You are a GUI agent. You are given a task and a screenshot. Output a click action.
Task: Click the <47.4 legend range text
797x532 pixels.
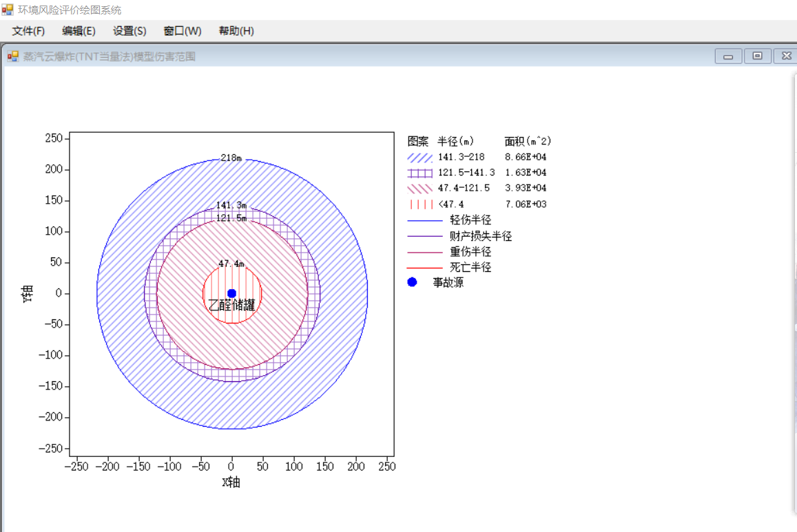[x=451, y=204]
